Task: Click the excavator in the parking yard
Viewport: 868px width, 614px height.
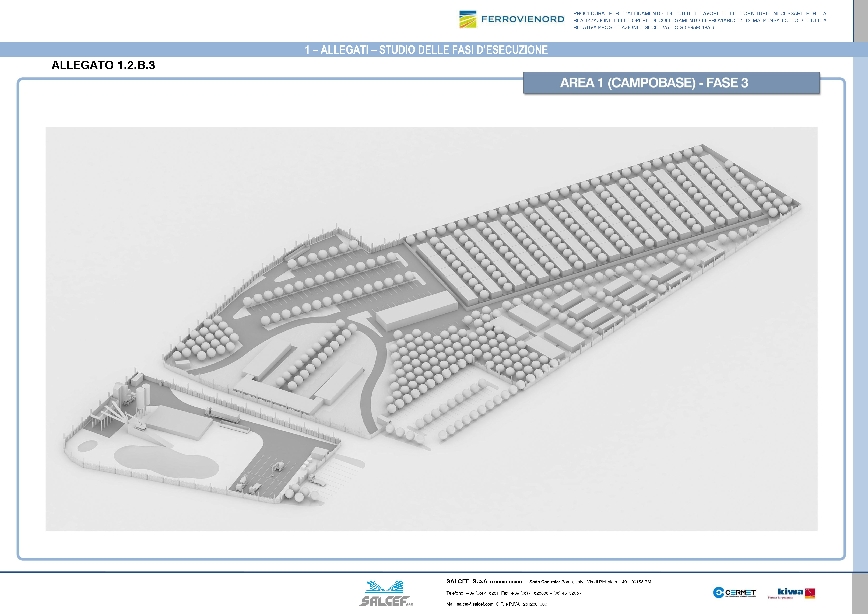Action: tap(279, 467)
